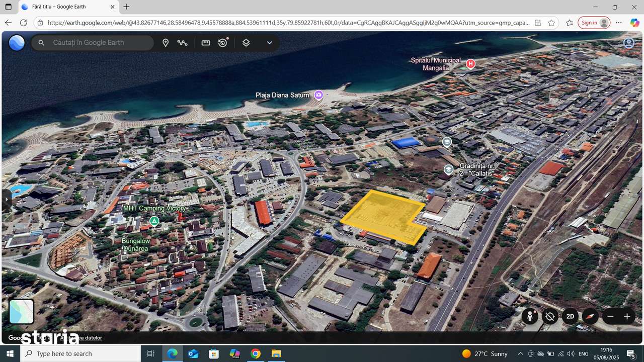Image resolution: width=644 pixels, height=362 pixels.
Task: Open the map style layers icon
Action: pyautogui.click(x=246, y=43)
